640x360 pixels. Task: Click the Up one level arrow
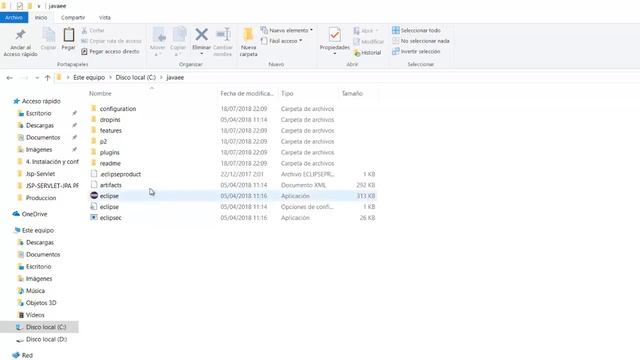[47, 78]
